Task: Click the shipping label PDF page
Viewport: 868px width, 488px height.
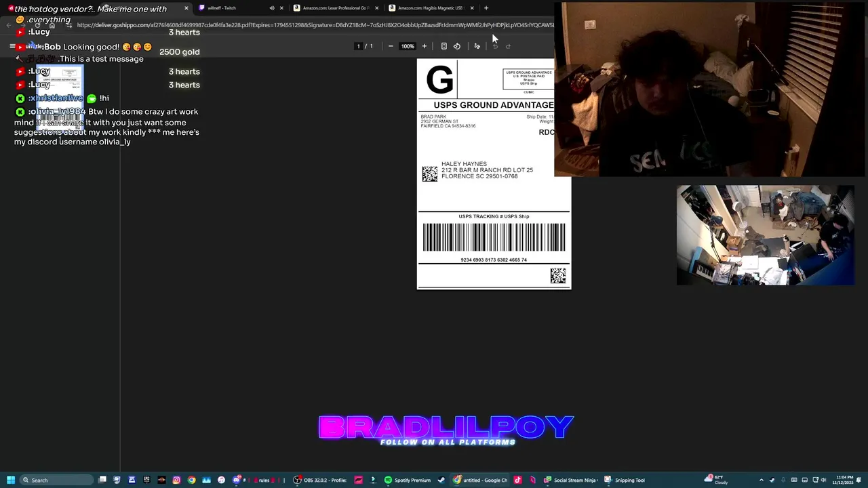Action: pos(494,174)
